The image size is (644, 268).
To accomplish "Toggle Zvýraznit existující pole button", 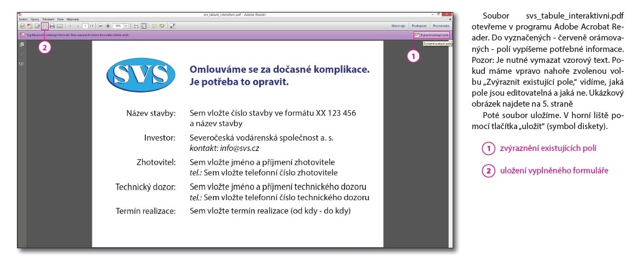I will tap(432, 35).
